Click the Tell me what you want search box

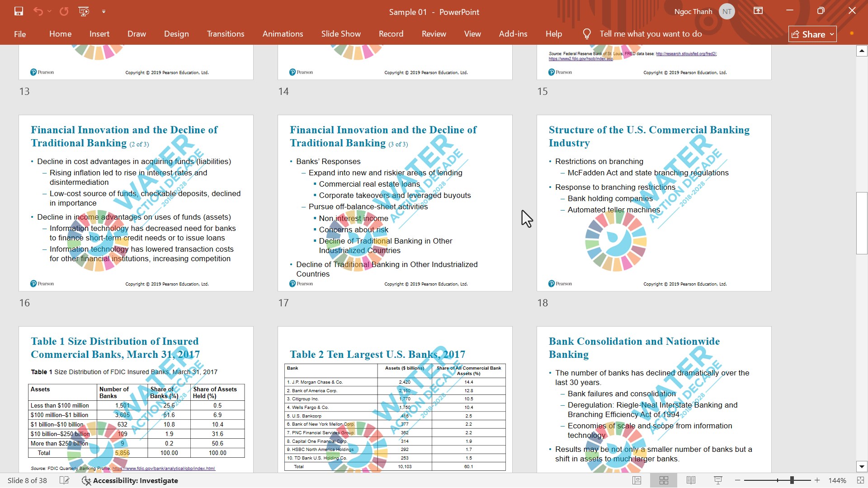[650, 34]
